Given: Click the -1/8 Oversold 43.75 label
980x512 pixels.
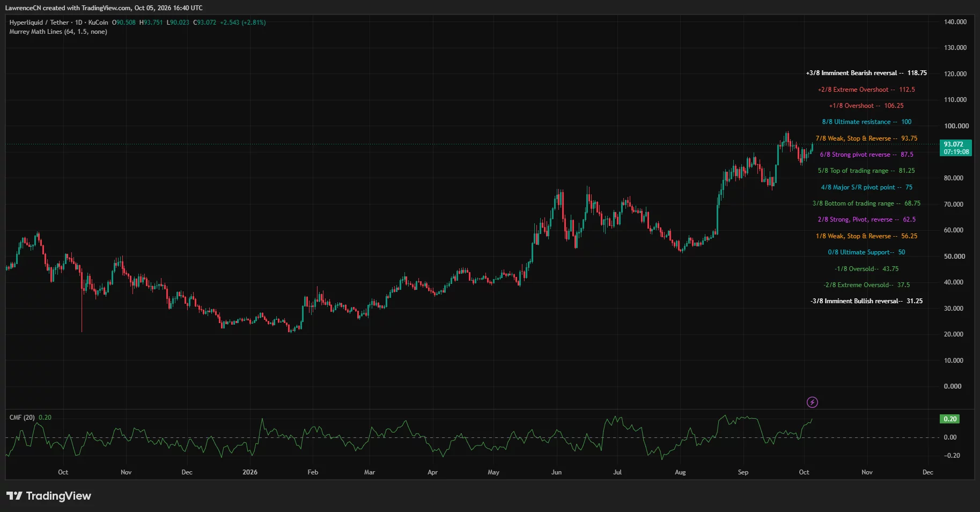Looking at the screenshot, I should (866, 269).
